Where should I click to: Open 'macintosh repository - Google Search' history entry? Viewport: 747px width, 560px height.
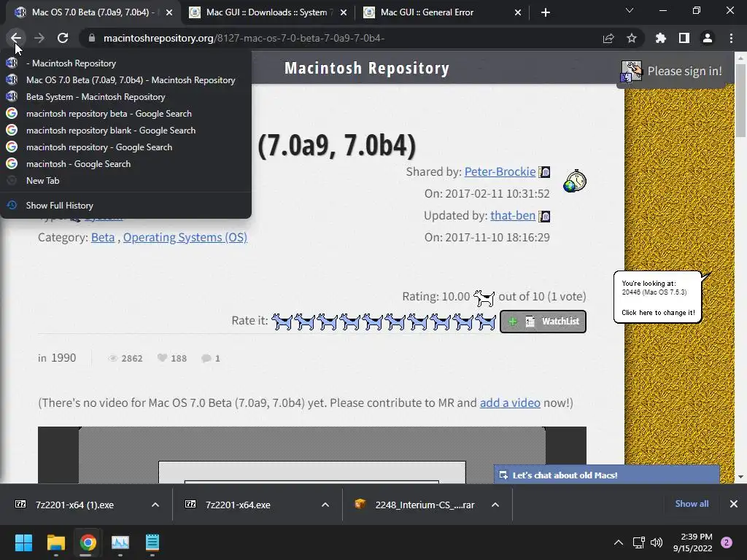click(x=125, y=147)
